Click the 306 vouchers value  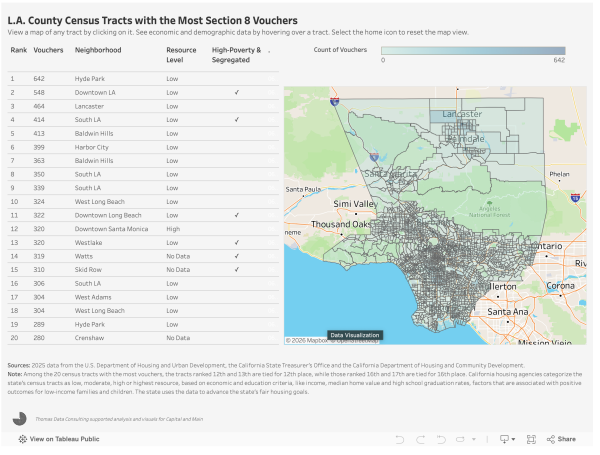39,284
